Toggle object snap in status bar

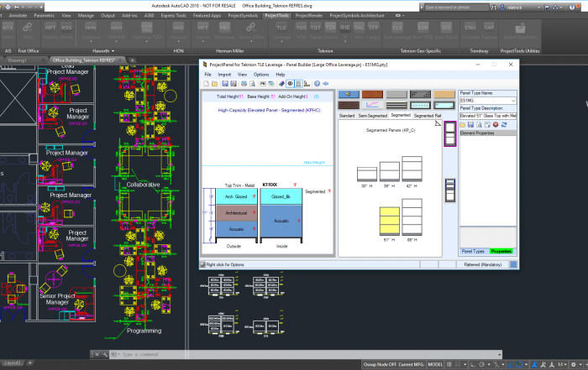point(519,364)
